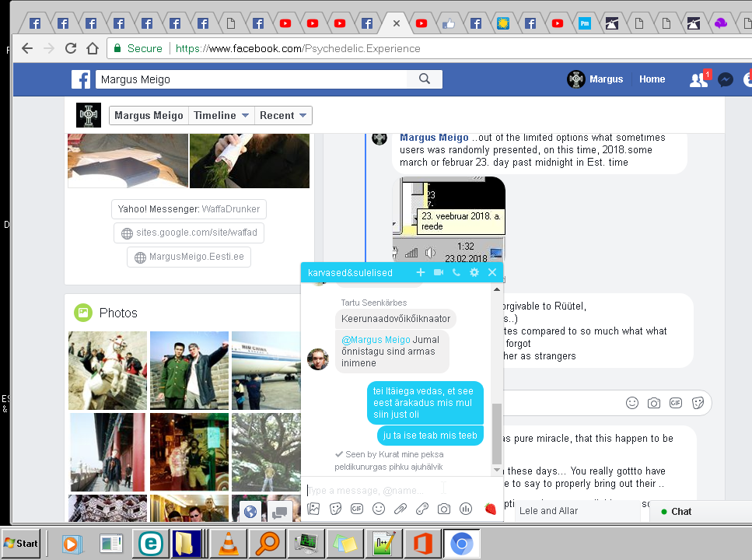Image resolution: width=752 pixels, height=560 pixels.
Task: Click the chat message input field
Action: pyautogui.click(x=396, y=491)
